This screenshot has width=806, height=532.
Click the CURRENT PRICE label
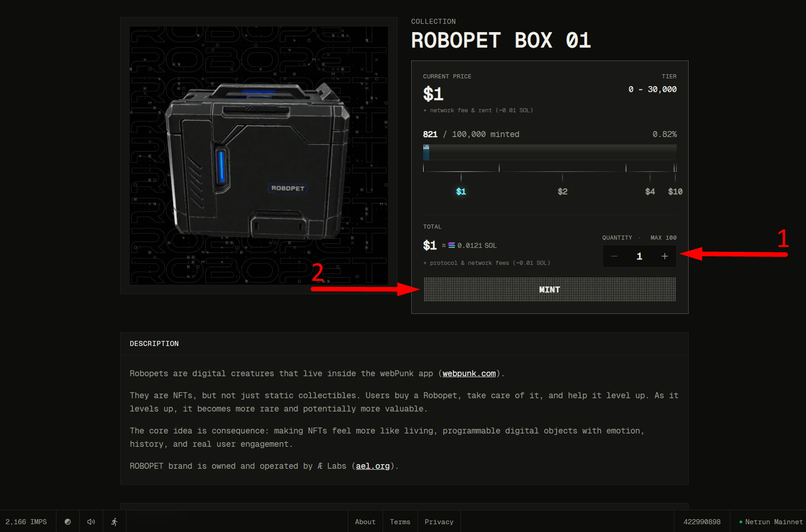[447, 77]
